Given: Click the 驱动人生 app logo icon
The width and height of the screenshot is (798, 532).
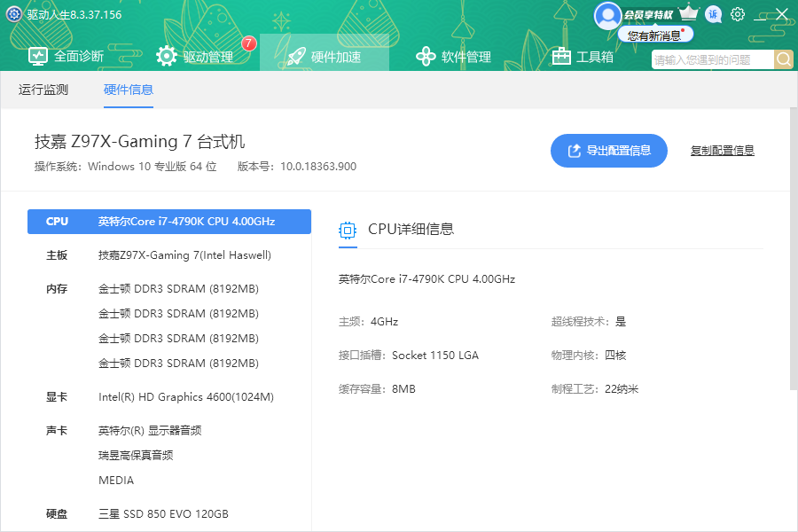Looking at the screenshot, I should pyautogui.click(x=13, y=14).
